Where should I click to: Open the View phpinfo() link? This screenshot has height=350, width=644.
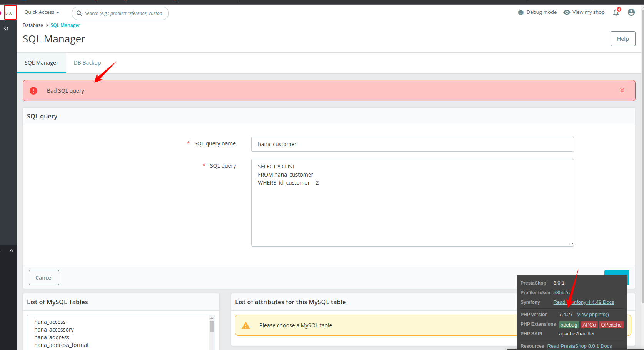pos(593,314)
